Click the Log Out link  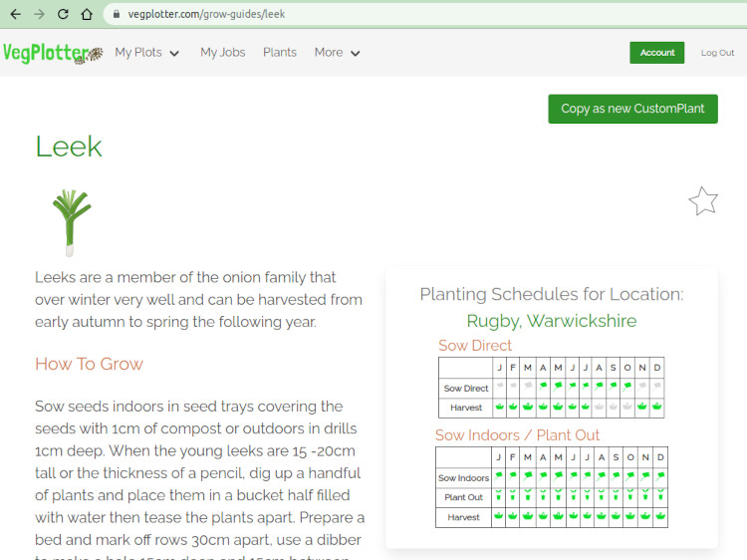coord(717,53)
